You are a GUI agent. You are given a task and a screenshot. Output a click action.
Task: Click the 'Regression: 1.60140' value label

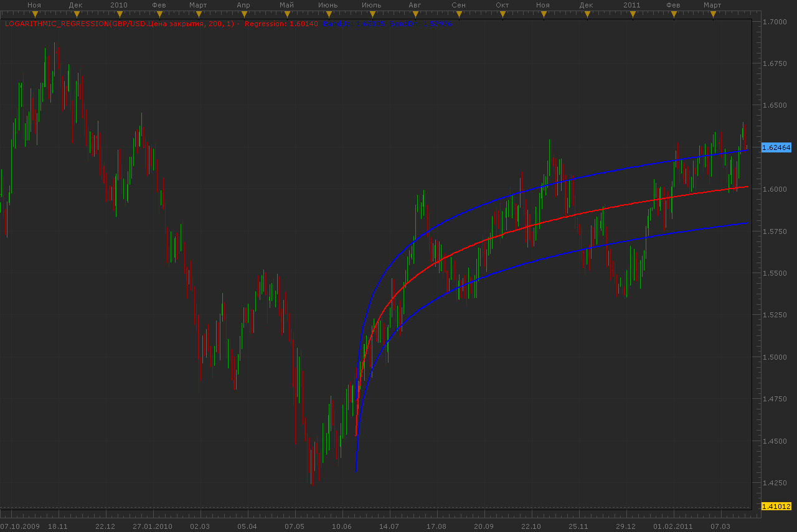pos(281,24)
